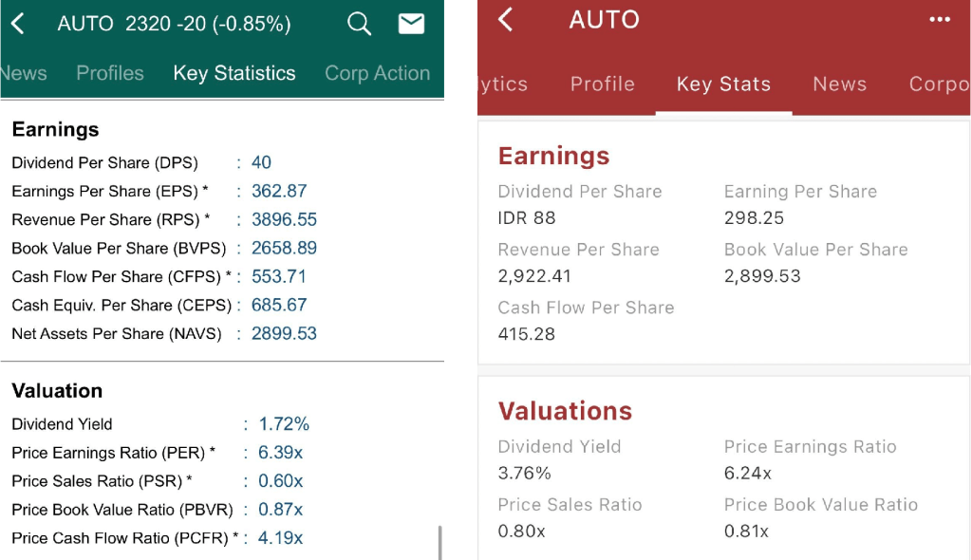The width and height of the screenshot is (971, 560).
Task: Switch to the Profile tab in red app
Action: tap(602, 84)
